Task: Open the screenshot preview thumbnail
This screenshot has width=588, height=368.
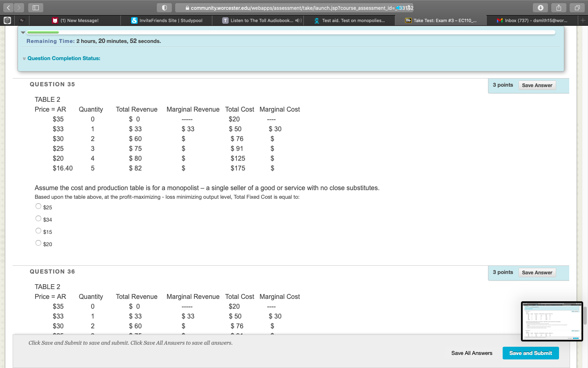Action: [x=552, y=321]
